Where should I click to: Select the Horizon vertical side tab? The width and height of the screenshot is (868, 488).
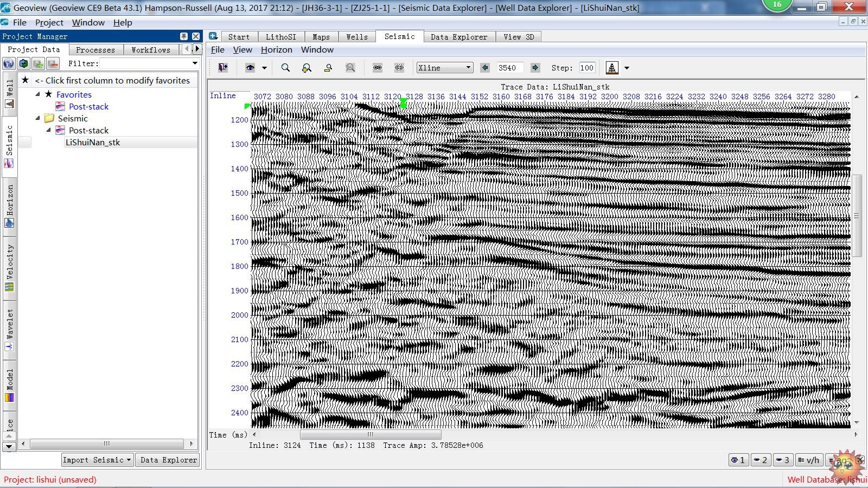click(9, 206)
